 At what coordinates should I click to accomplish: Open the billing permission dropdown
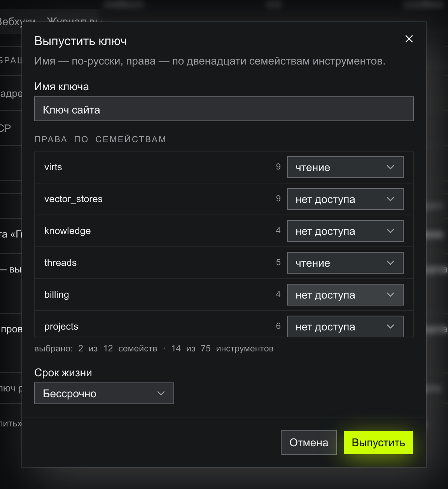point(345,295)
